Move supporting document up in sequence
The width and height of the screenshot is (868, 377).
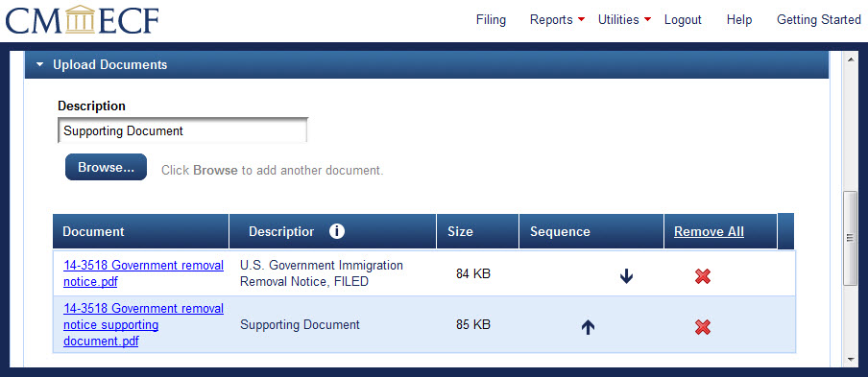point(588,327)
